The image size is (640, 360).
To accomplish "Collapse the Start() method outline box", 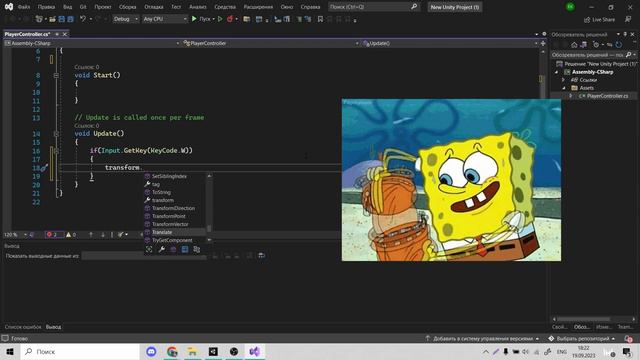I will click(56, 76).
